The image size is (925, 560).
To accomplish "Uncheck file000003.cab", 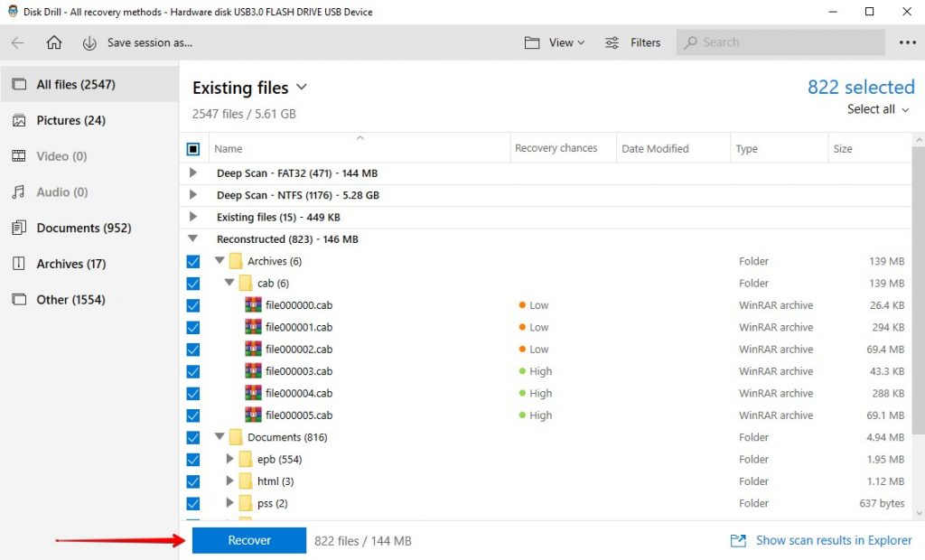I will click(192, 371).
